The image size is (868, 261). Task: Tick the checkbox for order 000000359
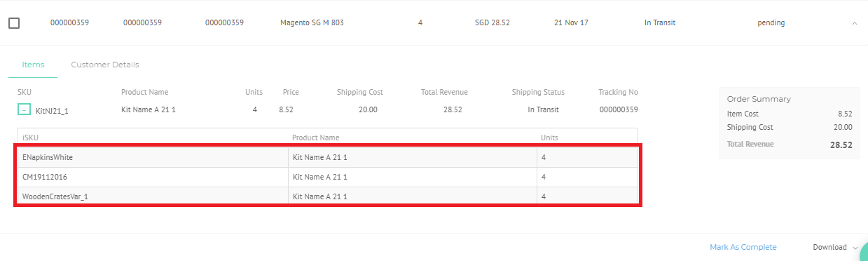point(14,23)
